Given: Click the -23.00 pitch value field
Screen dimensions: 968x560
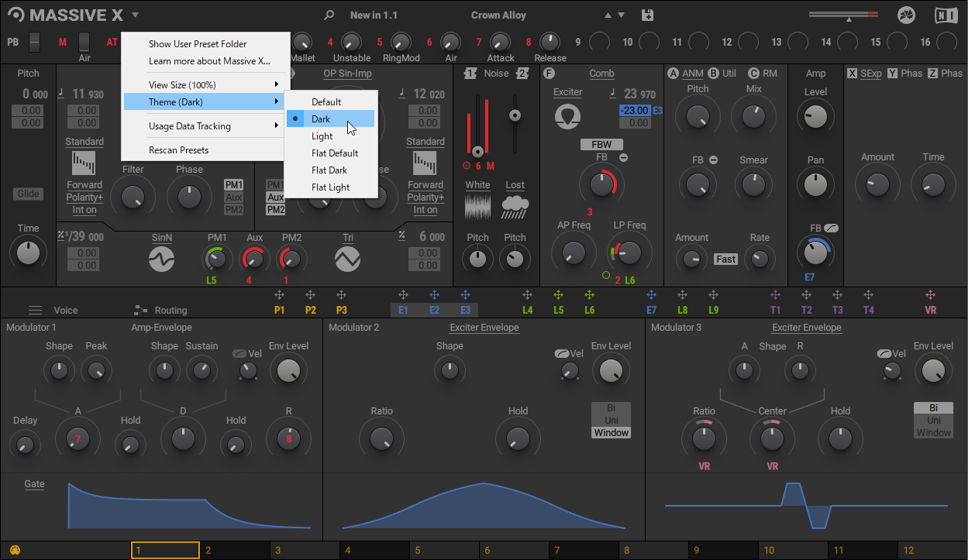Looking at the screenshot, I should 635,111.
